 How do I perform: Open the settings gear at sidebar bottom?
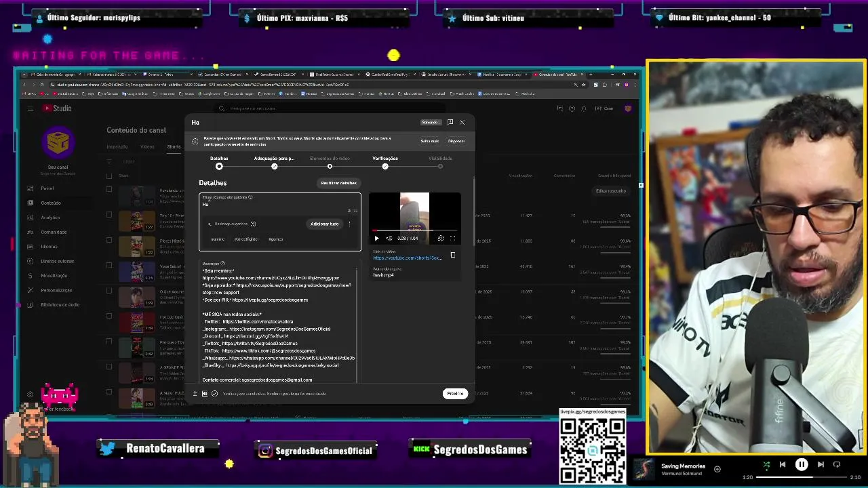pos(31,394)
